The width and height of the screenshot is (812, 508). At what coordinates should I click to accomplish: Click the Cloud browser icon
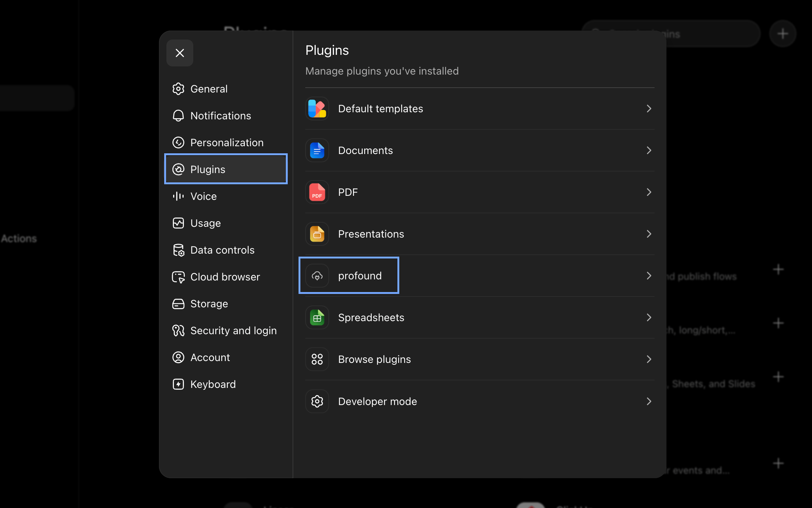(178, 277)
